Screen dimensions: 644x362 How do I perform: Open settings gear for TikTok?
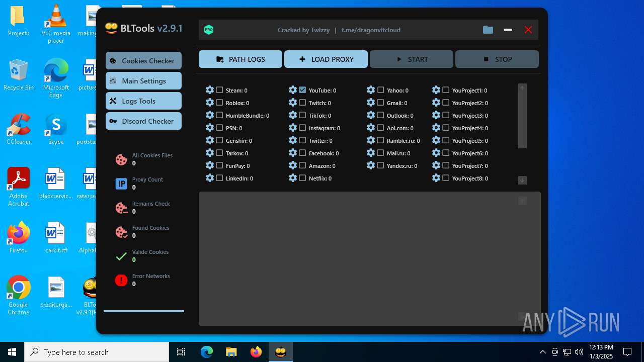point(293,115)
